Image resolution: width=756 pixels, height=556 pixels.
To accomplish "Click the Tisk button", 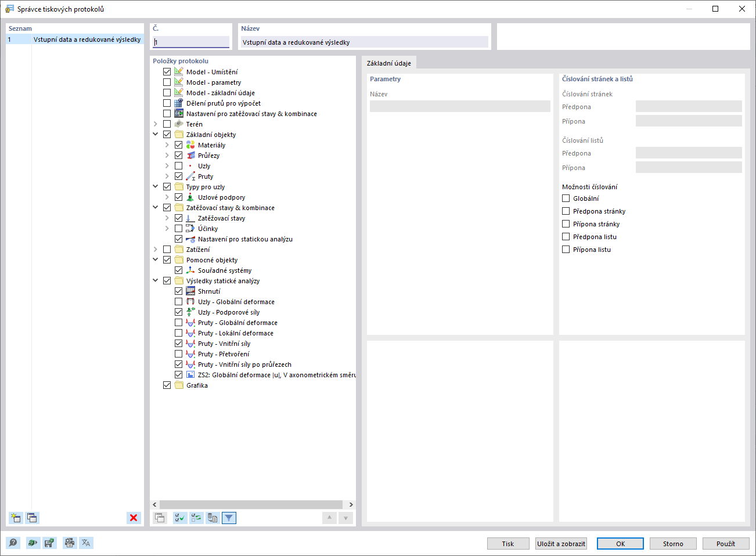I will [x=508, y=544].
